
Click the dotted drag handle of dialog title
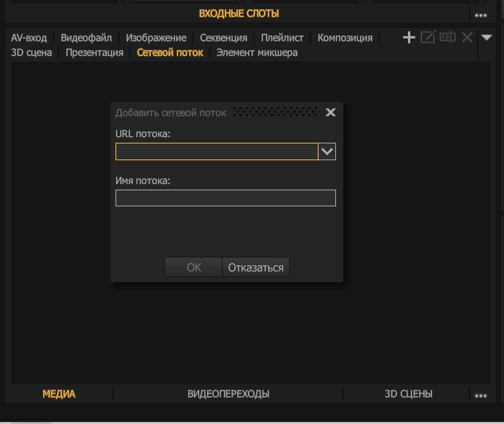click(276, 112)
